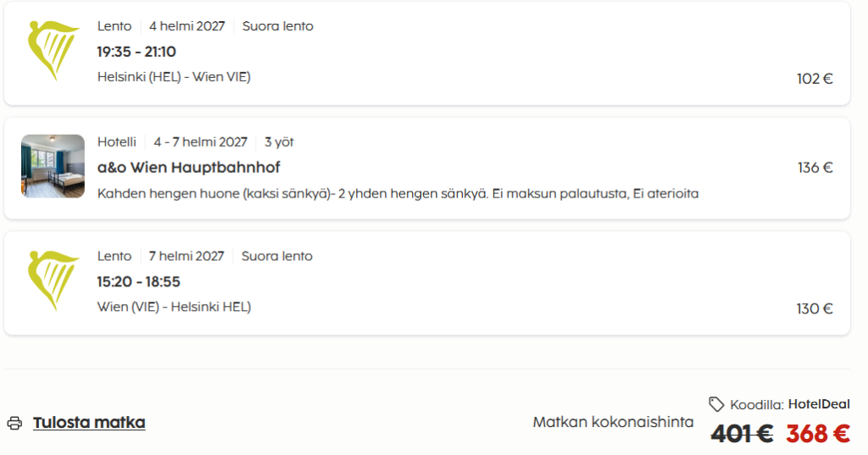Click the printer icon beside Tulosta matka

tap(15, 423)
